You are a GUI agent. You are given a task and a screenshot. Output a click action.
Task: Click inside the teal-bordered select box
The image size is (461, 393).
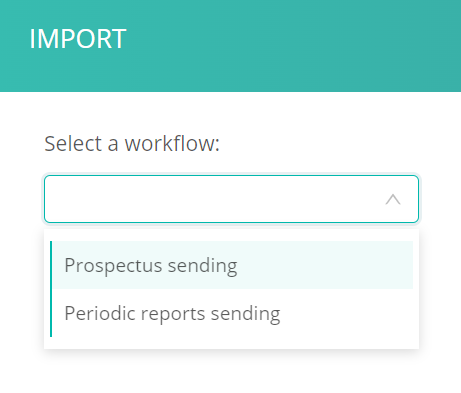point(231,199)
